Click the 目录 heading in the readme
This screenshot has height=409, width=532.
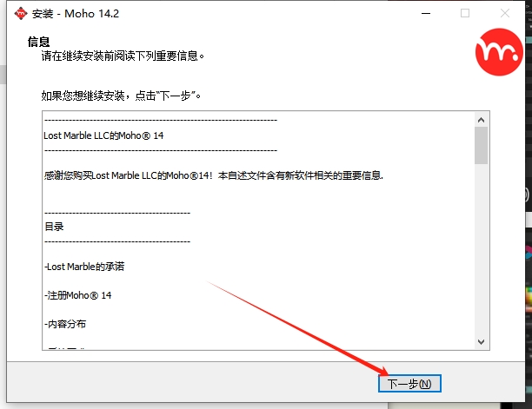pyautogui.click(x=54, y=227)
